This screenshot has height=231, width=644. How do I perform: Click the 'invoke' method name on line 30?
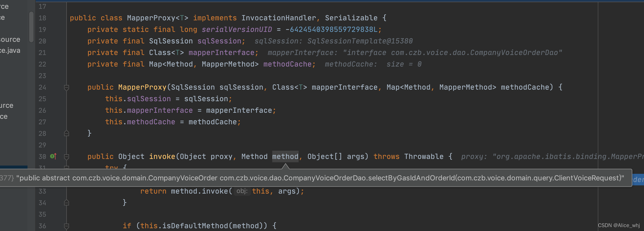coord(162,156)
